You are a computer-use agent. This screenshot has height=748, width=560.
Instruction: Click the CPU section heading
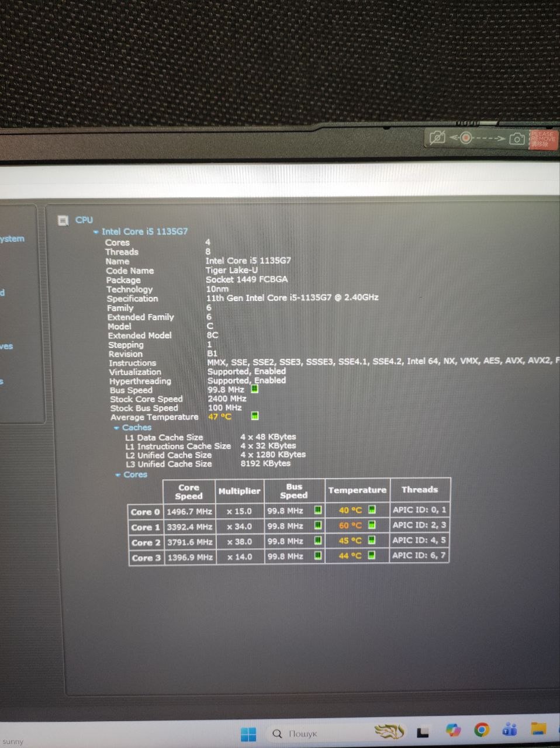pos(84,220)
